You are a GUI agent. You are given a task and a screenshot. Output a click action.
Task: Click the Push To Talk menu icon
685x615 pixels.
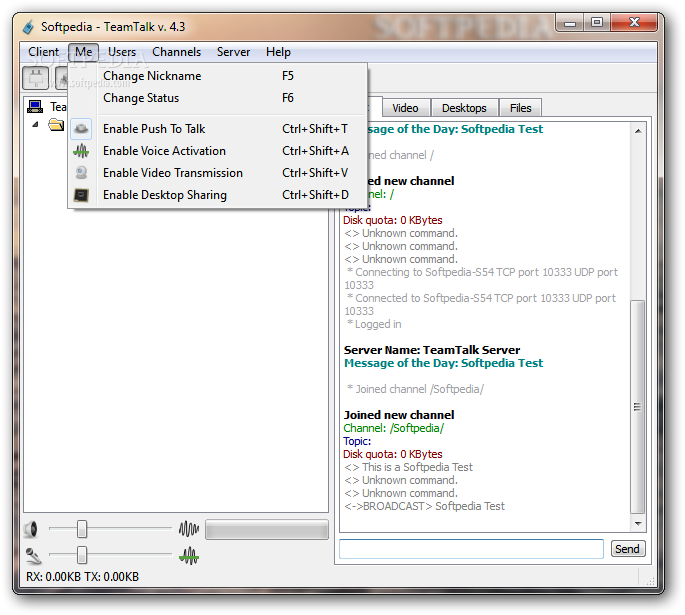[x=81, y=129]
